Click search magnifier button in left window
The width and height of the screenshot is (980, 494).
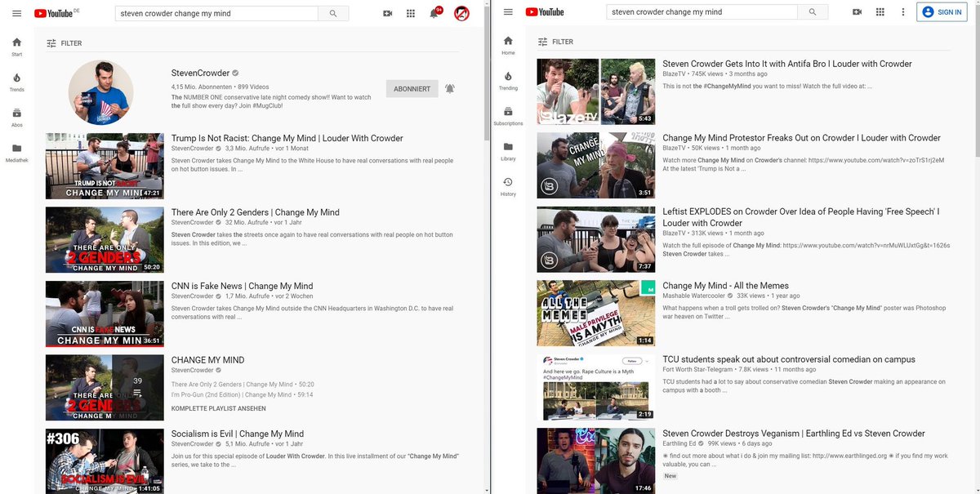(x=333, y=13)
